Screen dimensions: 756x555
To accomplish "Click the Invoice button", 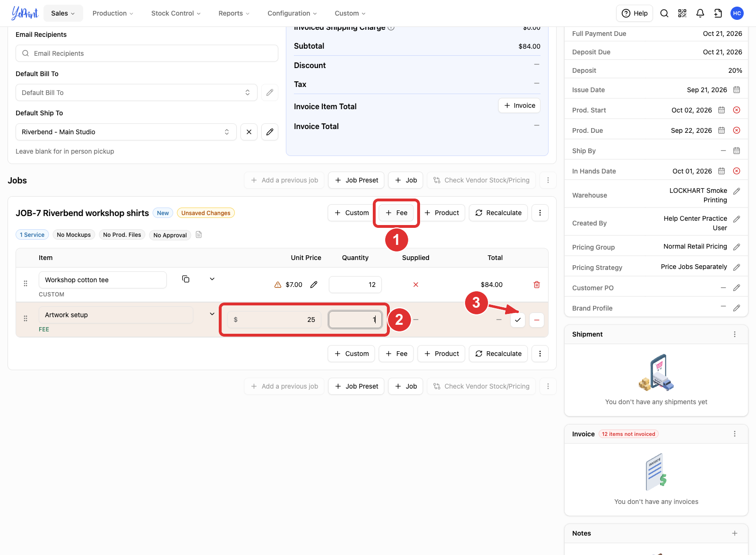I will coord(519,105).
